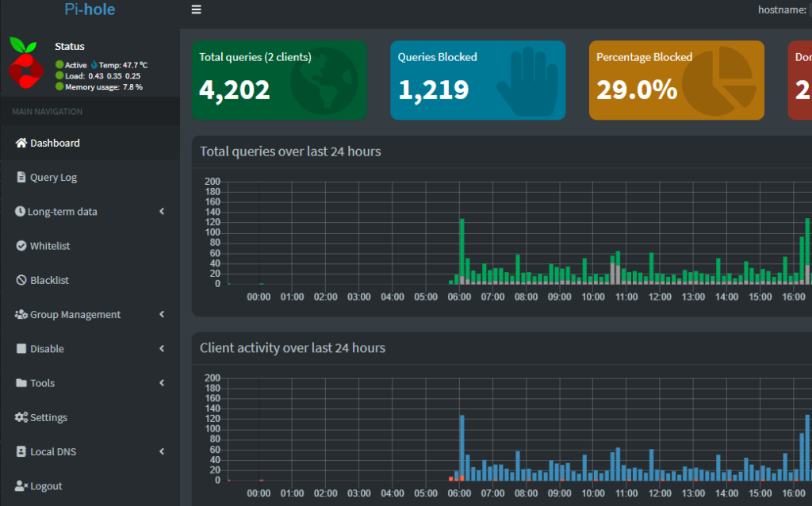Viewport: 812px width, 506px height.
Task: Click the Logout user icon
Action: tap(21, 486)
